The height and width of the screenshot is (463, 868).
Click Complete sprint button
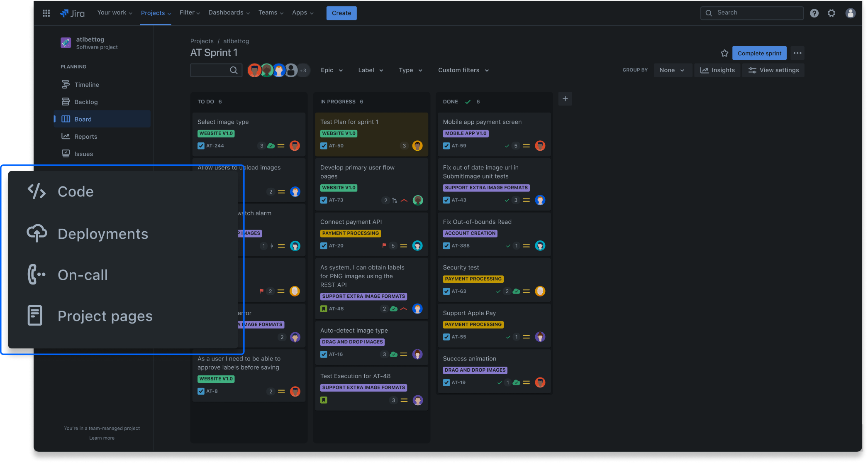point(759,53)
